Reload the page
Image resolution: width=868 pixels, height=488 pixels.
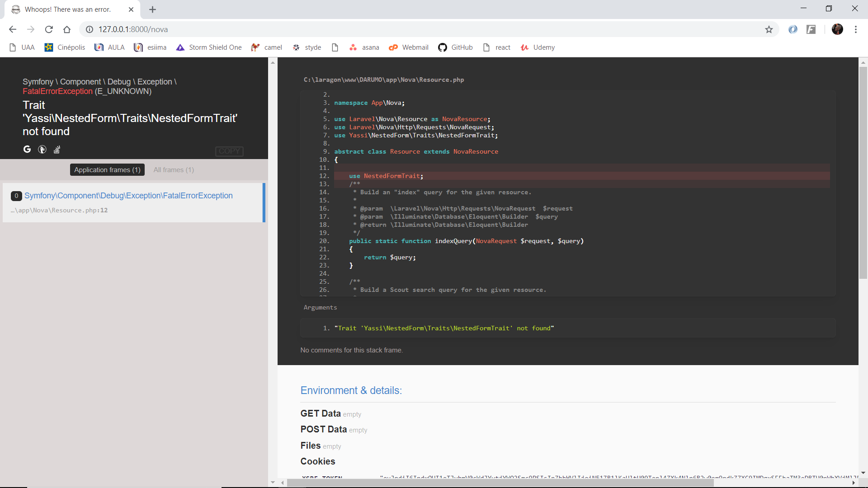click(49, 29)
